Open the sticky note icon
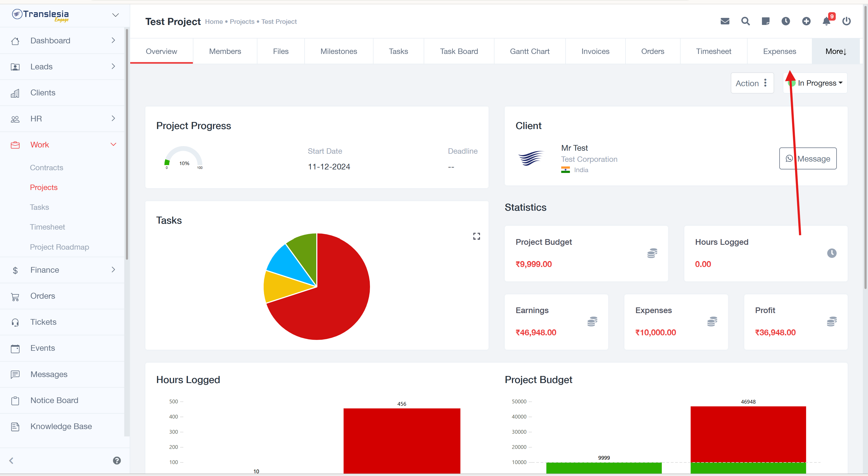Image resolution: width=868 pixels, height=476 pixels. [765, 21]
